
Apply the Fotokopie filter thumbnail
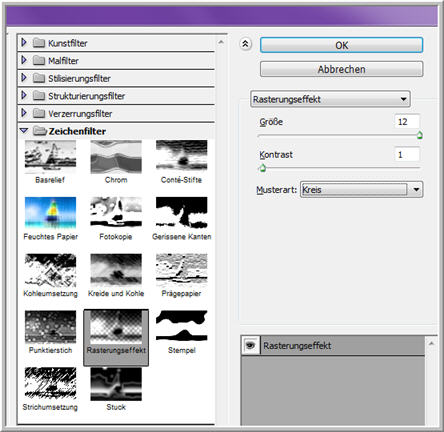116,213
